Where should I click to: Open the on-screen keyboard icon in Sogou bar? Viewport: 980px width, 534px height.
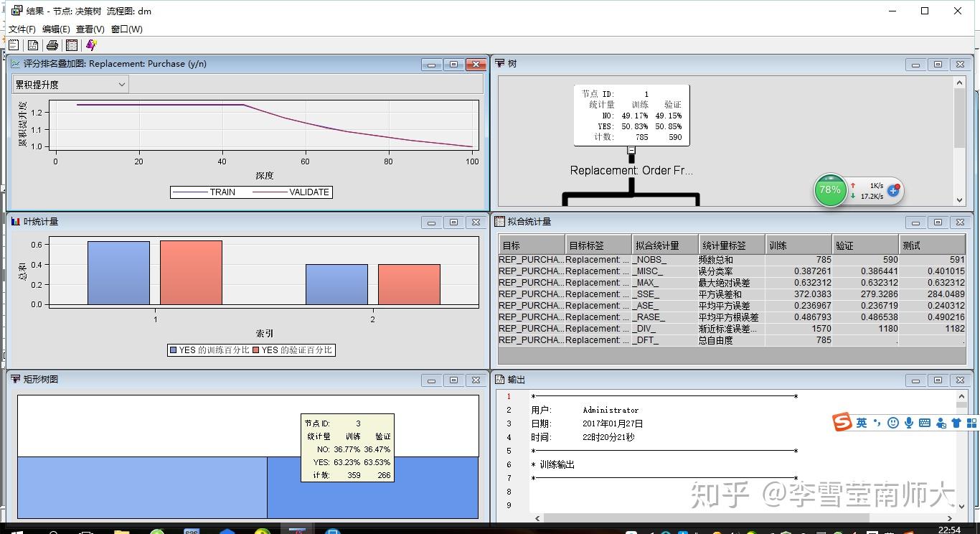coord(925,423)
